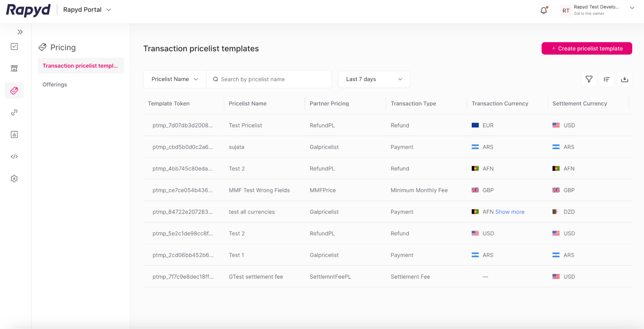The height and width of the screenshot is (329, 644).
Task: Open the filter panel icon
Action: [589, 79]
